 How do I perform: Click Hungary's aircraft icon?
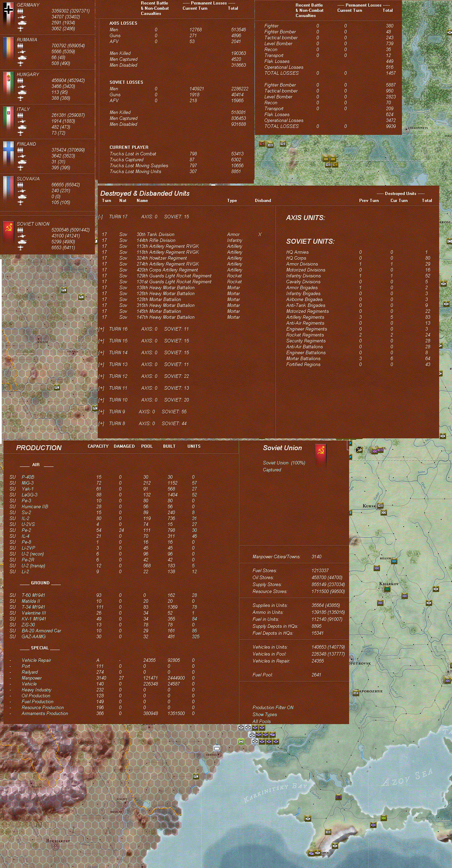[x=21, y=98]
